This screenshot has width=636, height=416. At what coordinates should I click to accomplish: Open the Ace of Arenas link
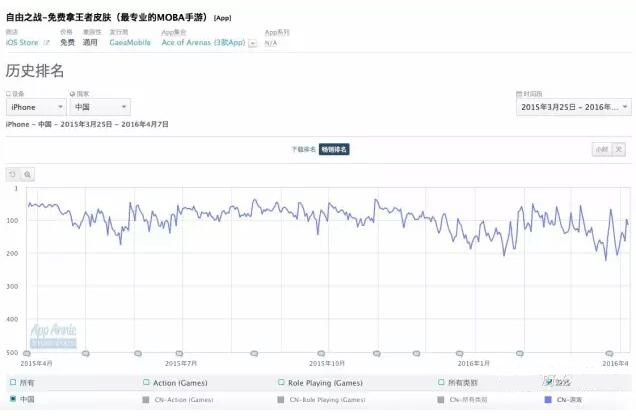pos(203,43)
